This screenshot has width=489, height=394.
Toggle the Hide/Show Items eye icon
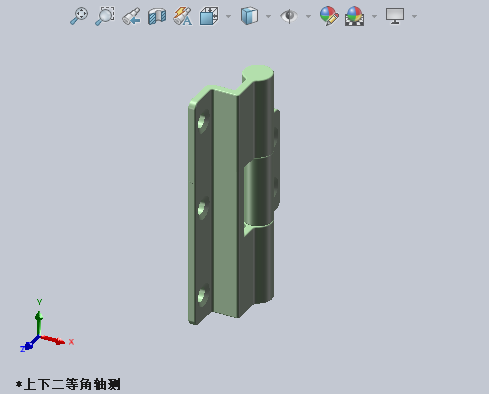(x=289, y=16)
